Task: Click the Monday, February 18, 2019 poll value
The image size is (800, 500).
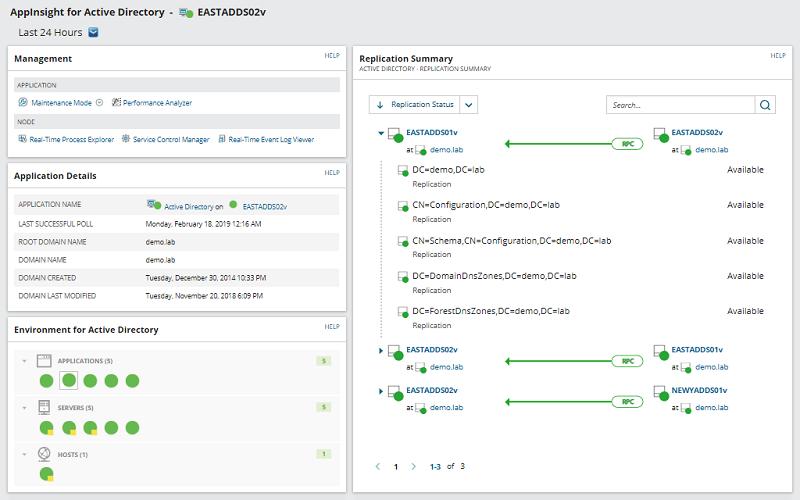Action: click(203, 224)
